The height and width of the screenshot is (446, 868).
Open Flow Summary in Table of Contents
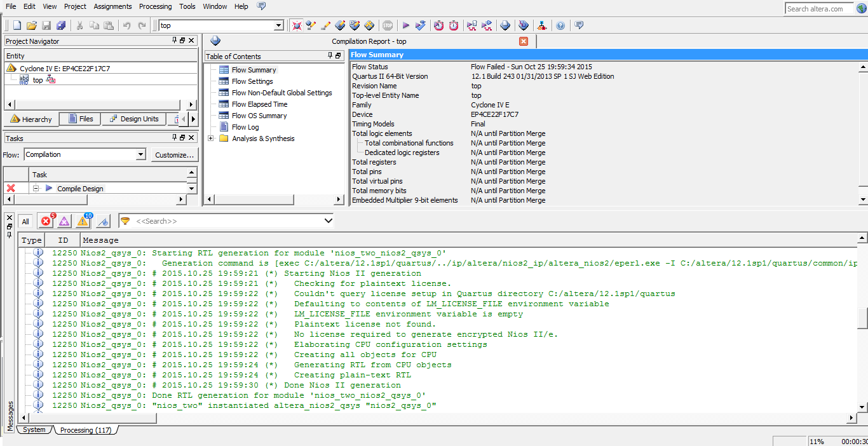click(254, 70)
